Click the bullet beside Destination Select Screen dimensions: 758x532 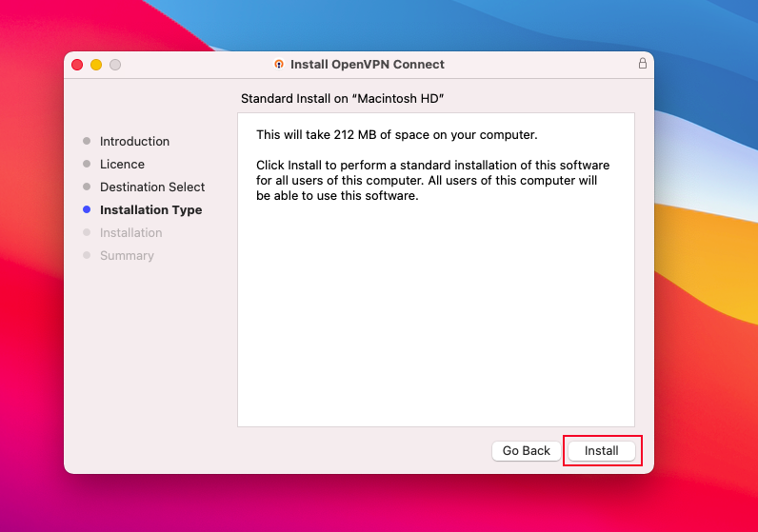(87, 187)
